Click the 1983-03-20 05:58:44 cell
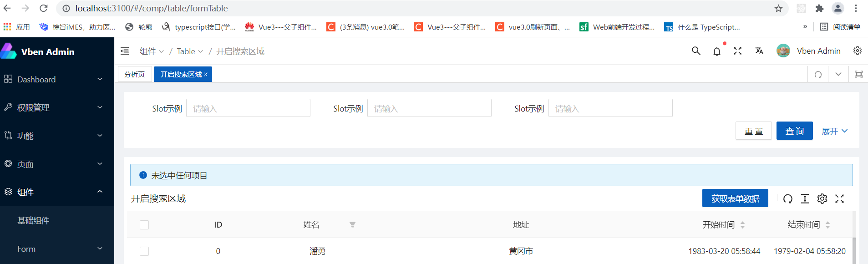Screen dimensions: 868x264 (724, 251)
